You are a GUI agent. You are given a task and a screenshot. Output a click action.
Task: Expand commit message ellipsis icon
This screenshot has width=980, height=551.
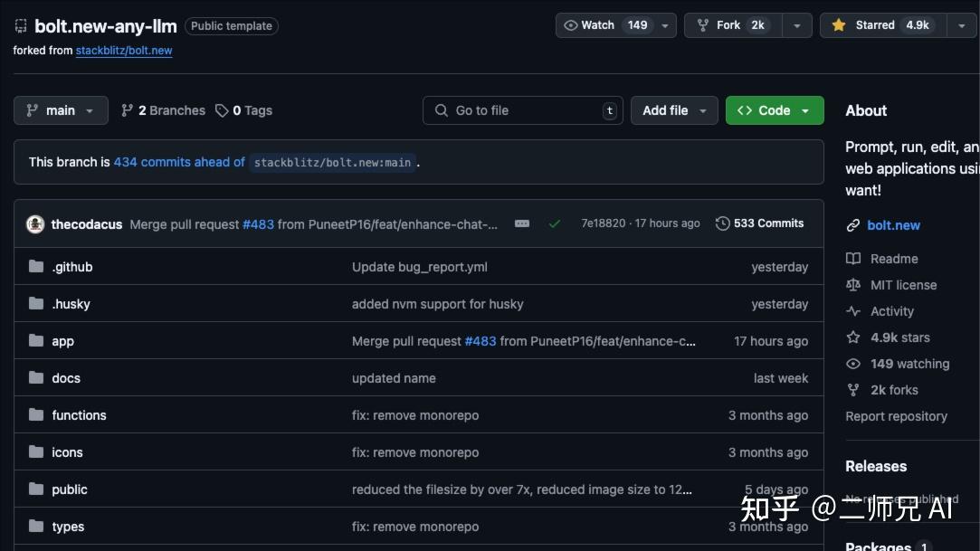point(522,223)
